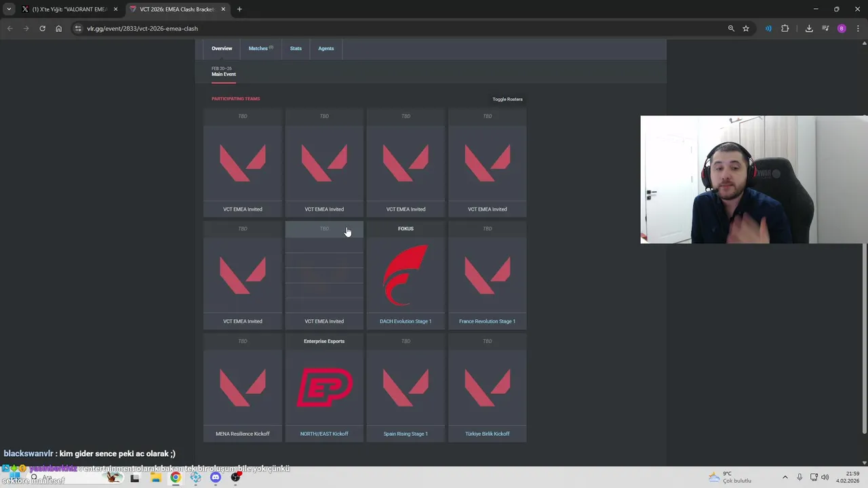This screenshot has width=868, height=488.
Task: Open Discord from the taskbar
Action: click(x=216, y=477)
